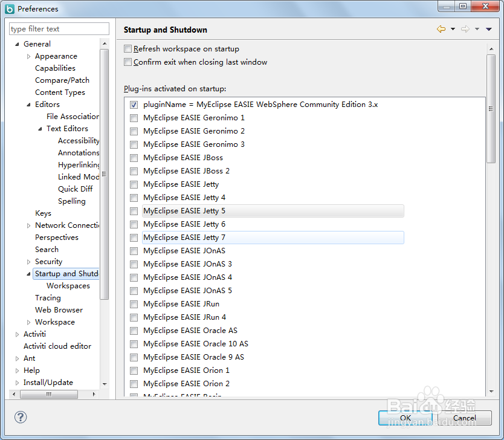504x440 pixels.
Task: Select MyEclipse EASIE JOnAS 5 row
Action: (187, 291)
